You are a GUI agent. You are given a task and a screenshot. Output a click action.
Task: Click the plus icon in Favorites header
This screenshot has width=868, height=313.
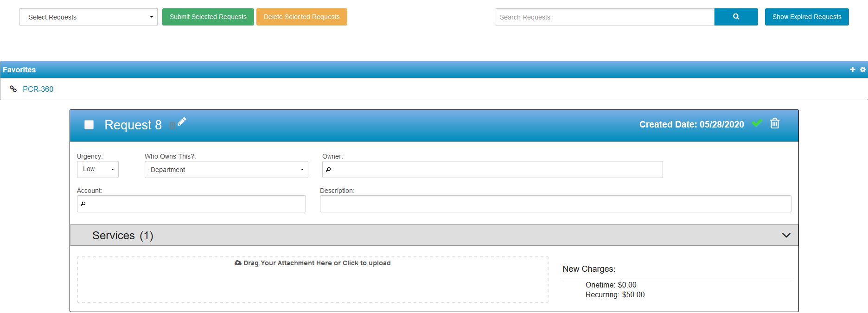852,70
